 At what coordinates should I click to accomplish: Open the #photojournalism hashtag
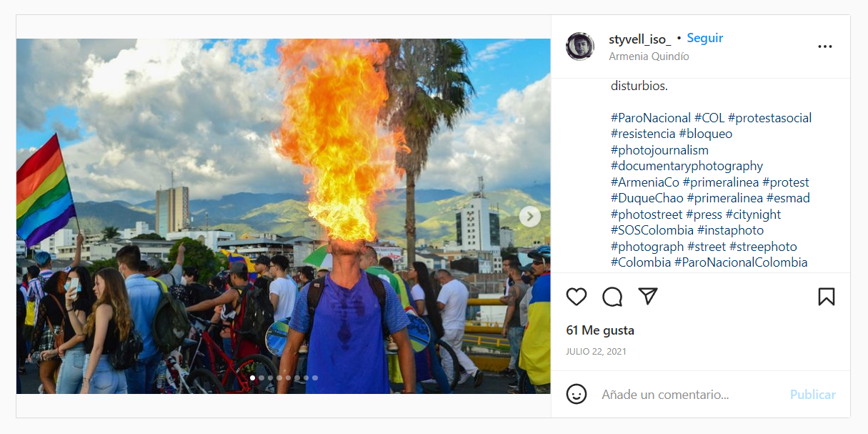[659, 150]
